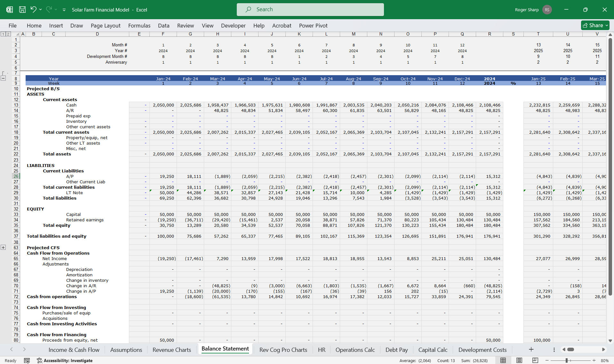Select the Jan-24 Cash cell 2,050,000
The width and height of the screenshot is (614, 364).
(x=163, y=105)
